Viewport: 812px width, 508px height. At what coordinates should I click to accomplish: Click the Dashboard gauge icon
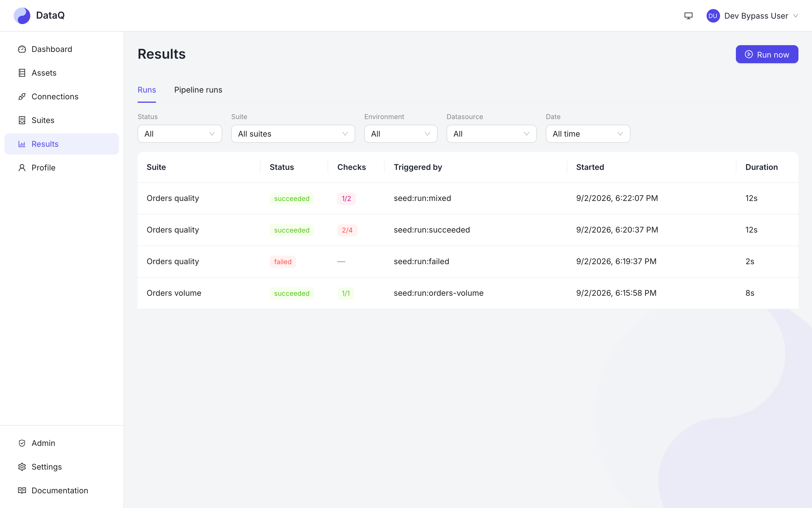(22, 49)
